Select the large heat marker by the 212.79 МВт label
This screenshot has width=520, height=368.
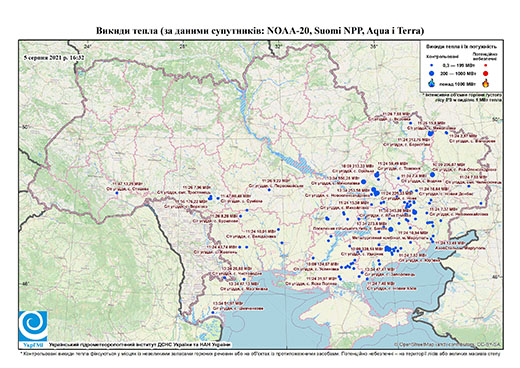430,133
